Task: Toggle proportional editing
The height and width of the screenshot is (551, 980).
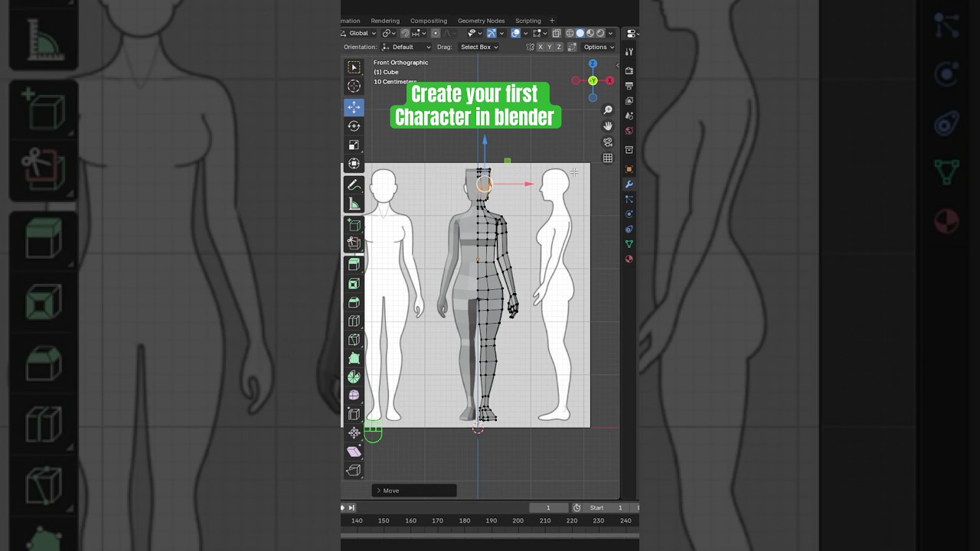Action: [x=436, y=33]
